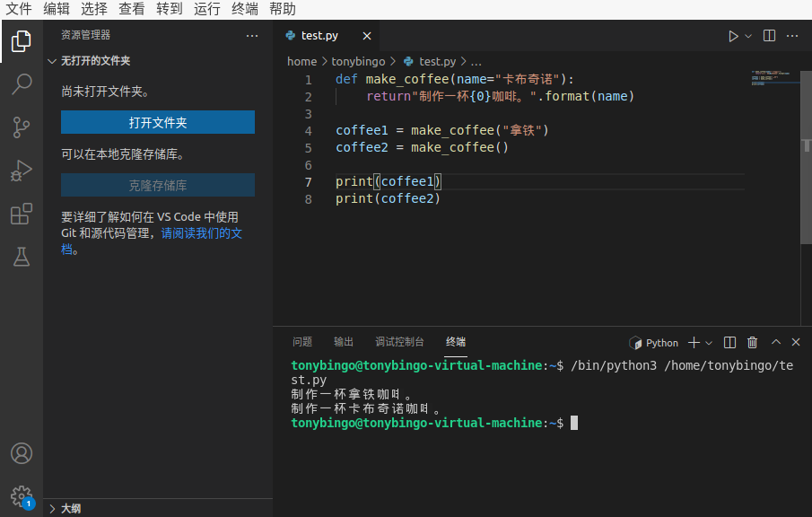812x517 pixels.
Task: Split the terminal pane
Action: pos(729,342)
